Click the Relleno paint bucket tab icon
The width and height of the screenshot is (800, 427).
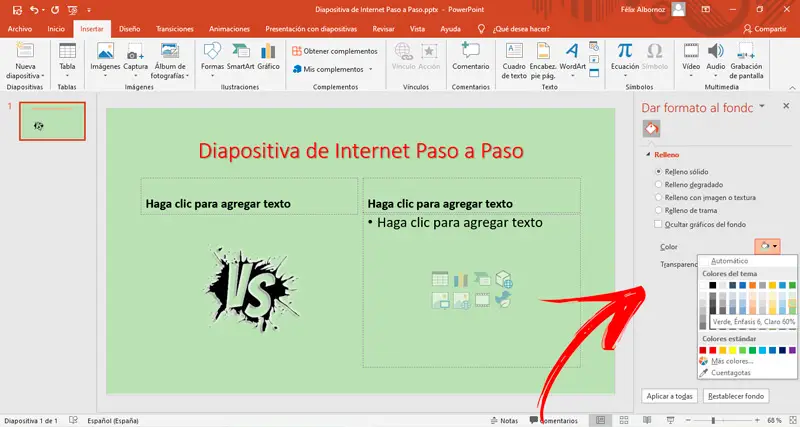[x=652, y=129]
